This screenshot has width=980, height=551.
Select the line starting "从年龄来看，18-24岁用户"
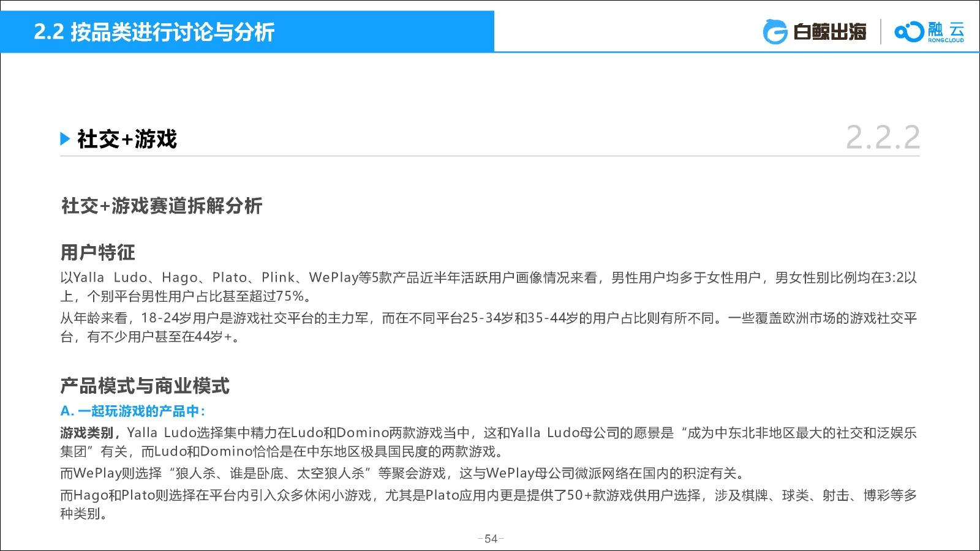click(489, 318)
